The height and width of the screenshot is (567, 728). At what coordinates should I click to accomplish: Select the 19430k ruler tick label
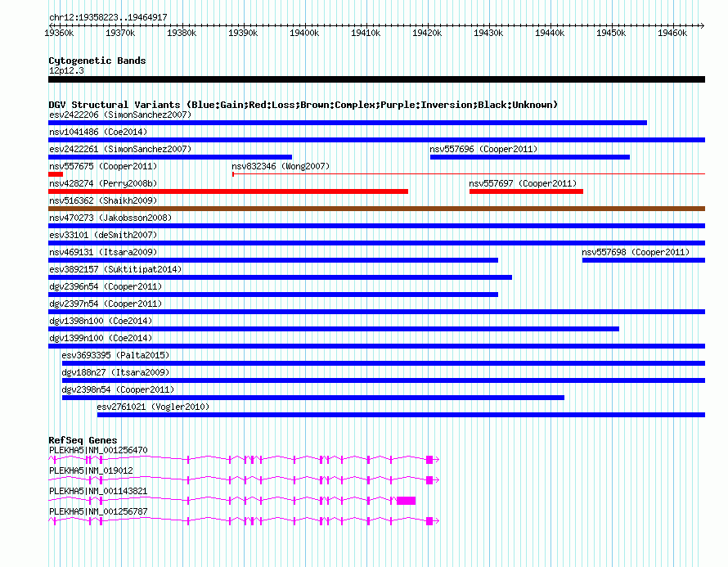pyautogui.click(x=488, y=33)
